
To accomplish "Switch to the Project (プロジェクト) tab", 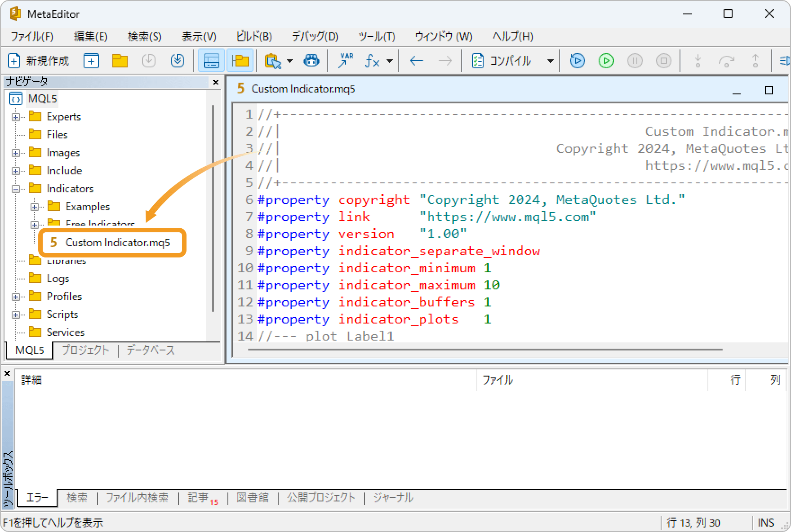I will tap(85, 350).
